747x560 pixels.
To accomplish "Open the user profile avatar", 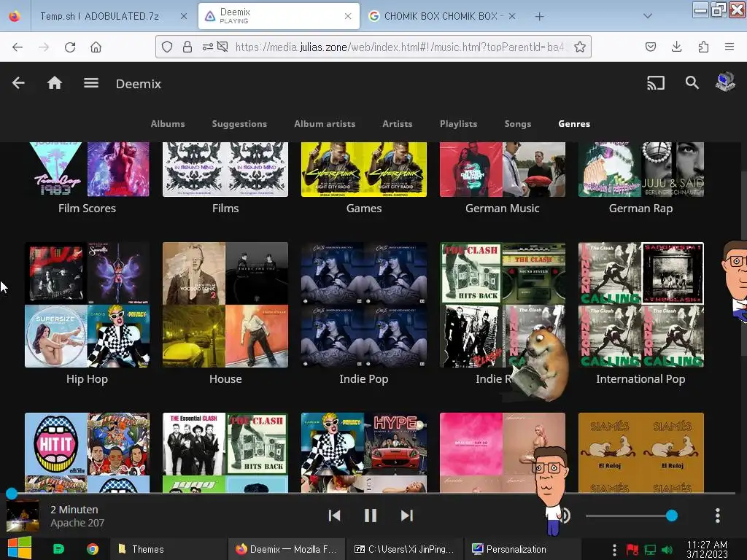I will (x=725, y=82).
